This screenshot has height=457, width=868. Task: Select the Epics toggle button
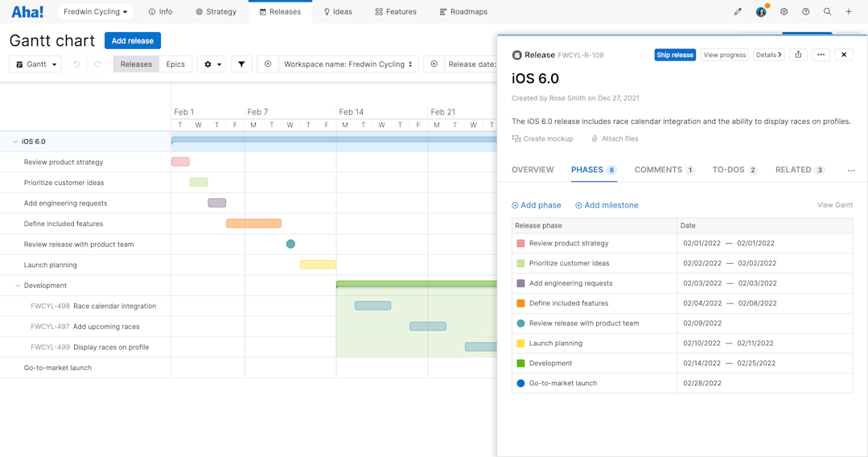tap(175, 64)
